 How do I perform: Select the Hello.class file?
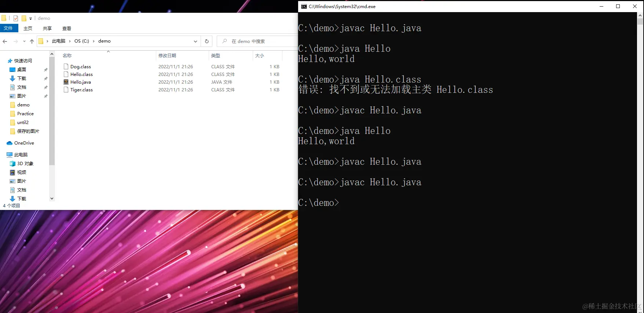[81, 74]
